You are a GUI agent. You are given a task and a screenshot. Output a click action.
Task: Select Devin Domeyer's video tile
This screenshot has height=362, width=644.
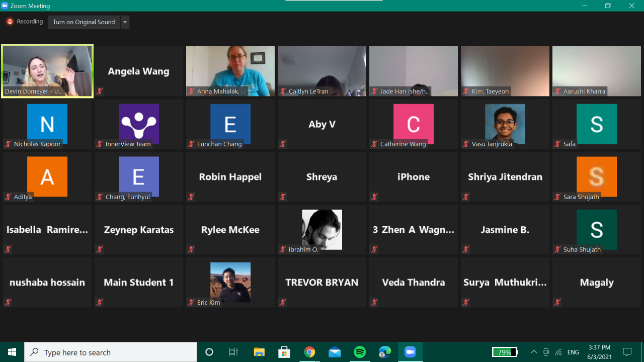(47, 71)
